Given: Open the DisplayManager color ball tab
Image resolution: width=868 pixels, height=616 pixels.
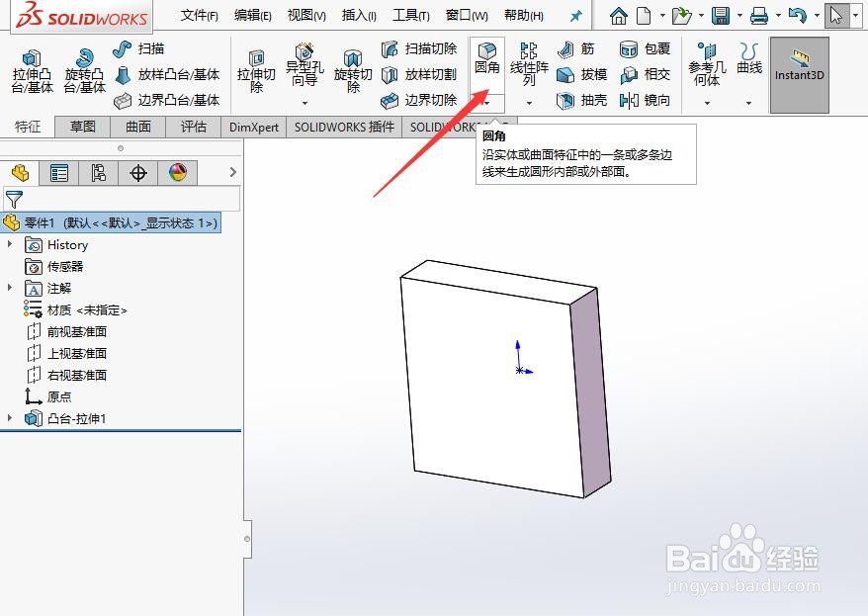Looking at the screenshot, I should point(178,173).
